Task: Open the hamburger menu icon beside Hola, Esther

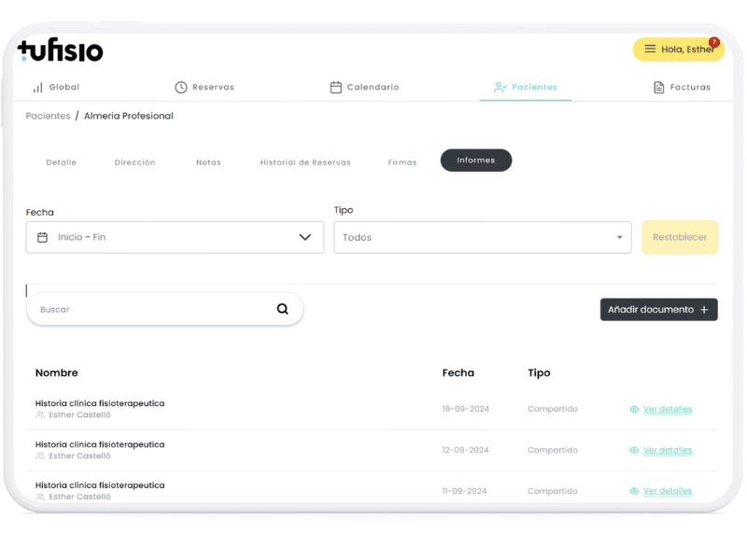Action: [x=650, y=49]
